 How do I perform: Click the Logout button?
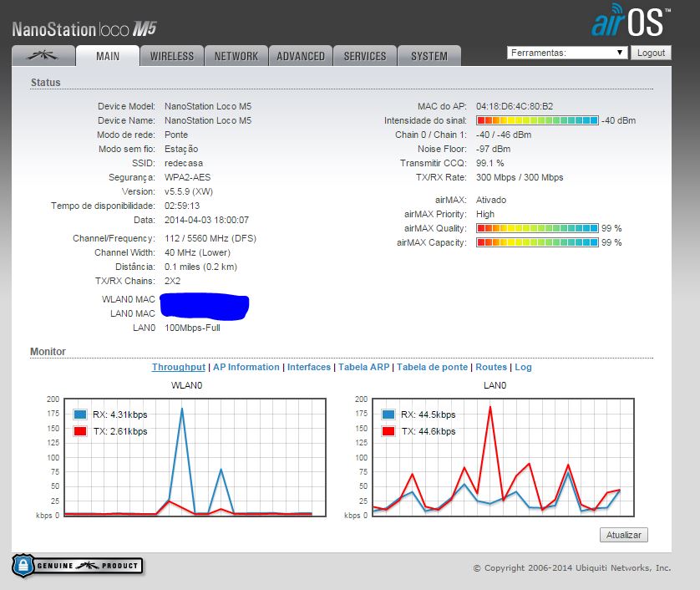tap(651, 53)
